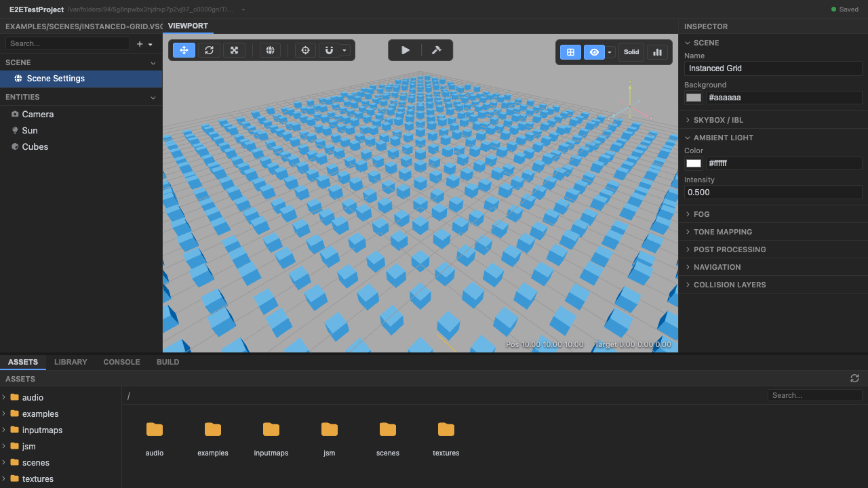This screenshot has width=868, height=488.
Task: Switch to the Viewport tab
Action: (x=188, y=26)
